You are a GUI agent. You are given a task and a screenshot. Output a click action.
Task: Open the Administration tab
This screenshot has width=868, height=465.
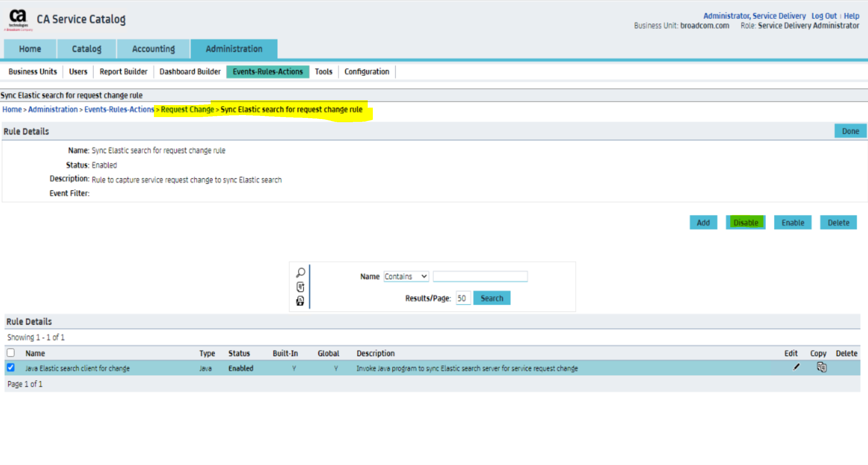pos(234,49)
